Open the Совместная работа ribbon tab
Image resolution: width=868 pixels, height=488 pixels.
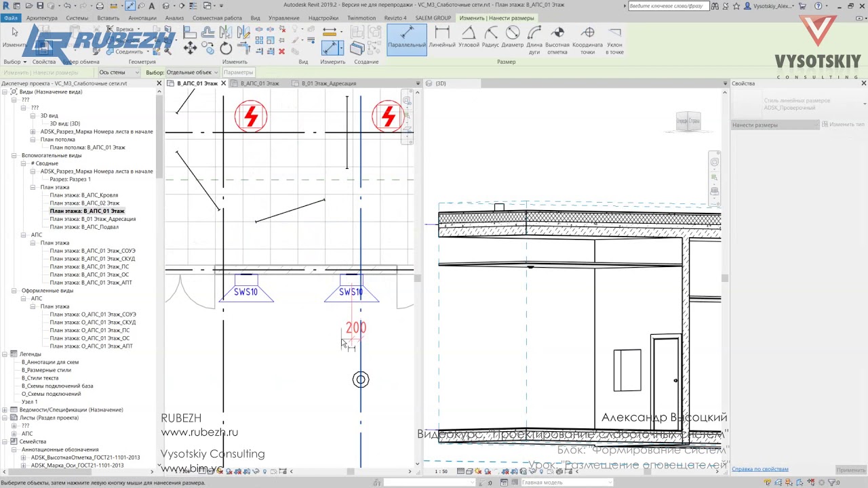coord(217,18)
